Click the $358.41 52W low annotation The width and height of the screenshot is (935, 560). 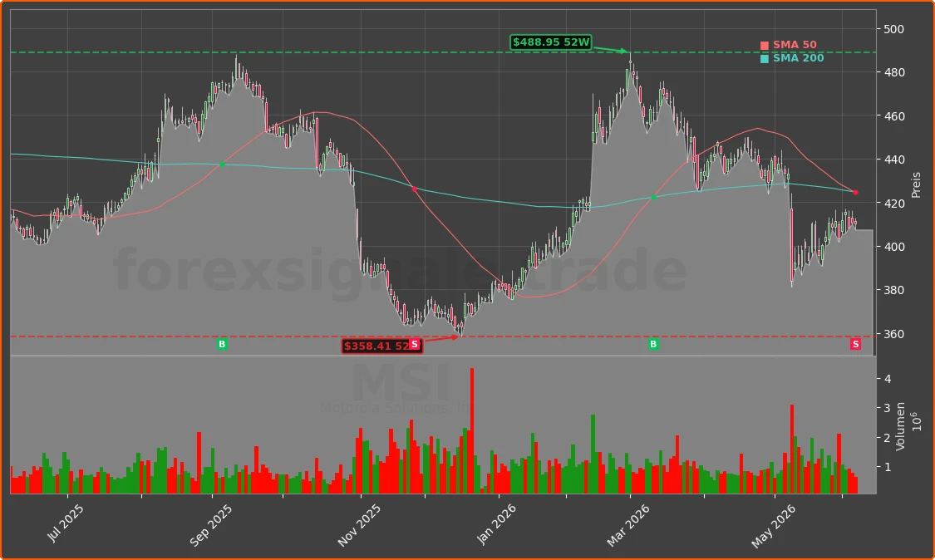[x=382, y=346]
